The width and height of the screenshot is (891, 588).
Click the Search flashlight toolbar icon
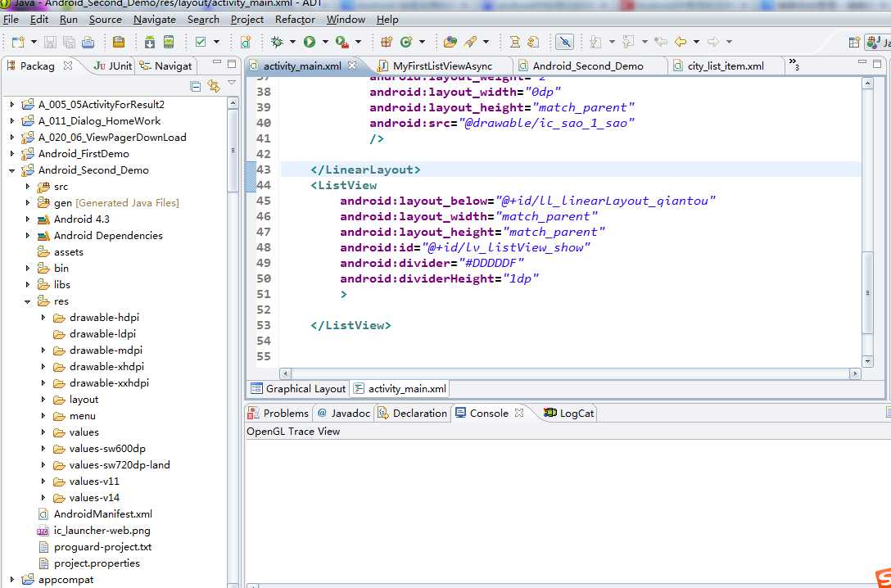click(x=471, y=42)
